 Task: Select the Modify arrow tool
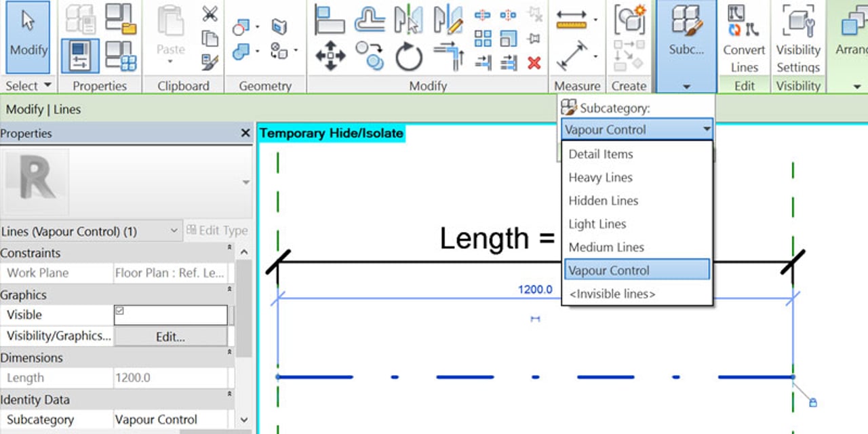[28, 37]
